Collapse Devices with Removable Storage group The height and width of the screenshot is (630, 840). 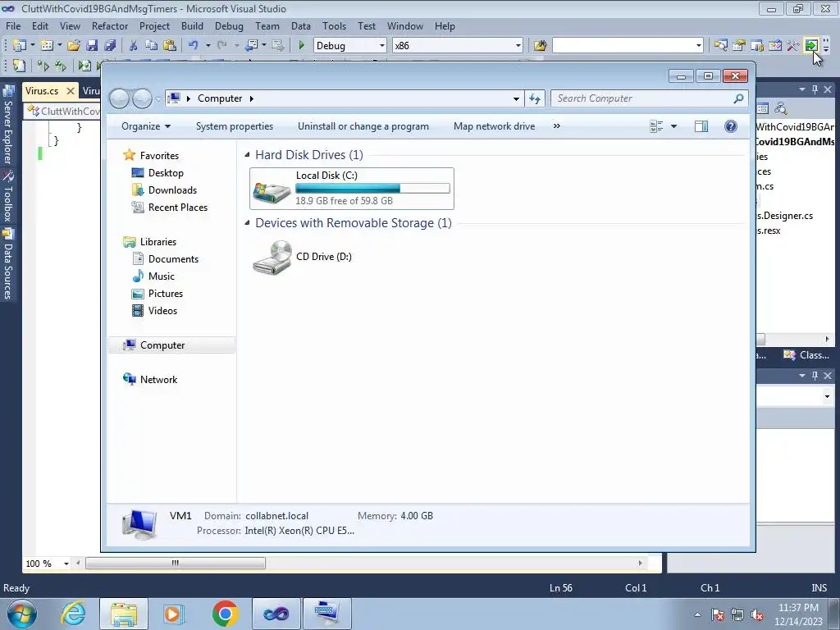tap(247, 223)
